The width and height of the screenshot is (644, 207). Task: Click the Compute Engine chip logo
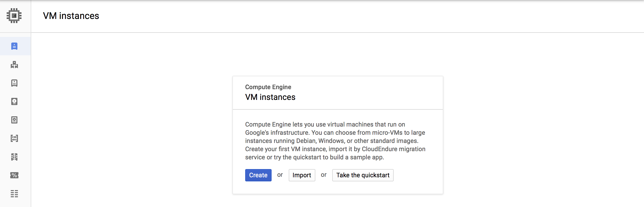[x=14, y=16]
